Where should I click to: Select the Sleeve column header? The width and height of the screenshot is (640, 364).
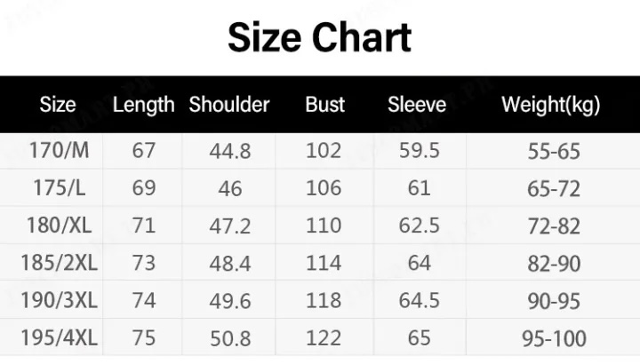click(x=417, y=105)
